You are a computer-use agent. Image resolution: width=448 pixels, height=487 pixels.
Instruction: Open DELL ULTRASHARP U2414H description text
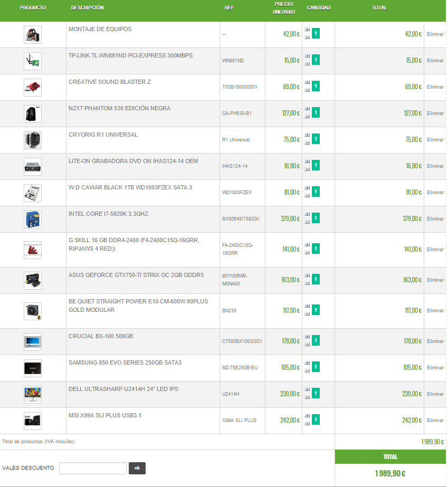123,389
